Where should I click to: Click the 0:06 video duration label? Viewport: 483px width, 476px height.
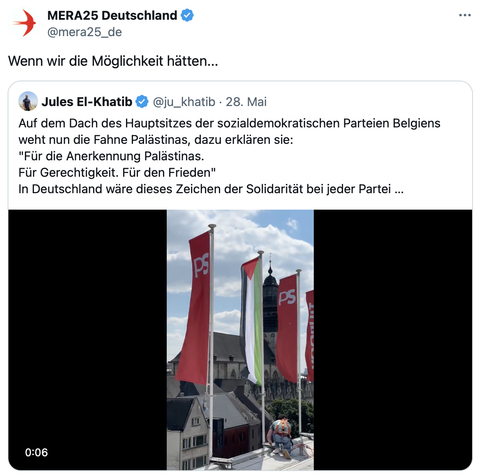click(36, 452)
